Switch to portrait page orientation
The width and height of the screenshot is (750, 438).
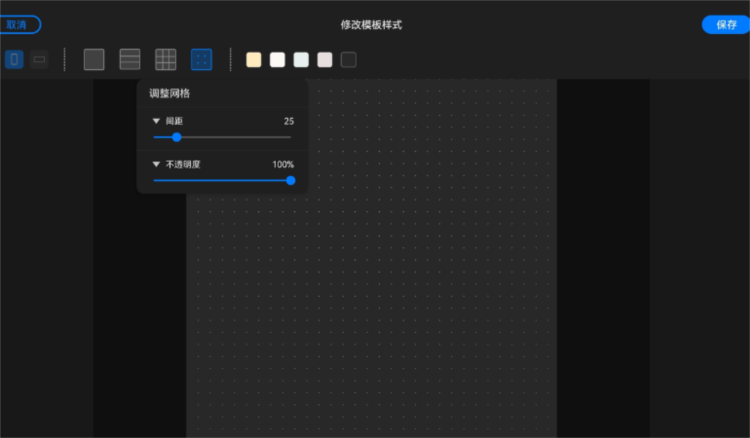(x=14, y=60)
